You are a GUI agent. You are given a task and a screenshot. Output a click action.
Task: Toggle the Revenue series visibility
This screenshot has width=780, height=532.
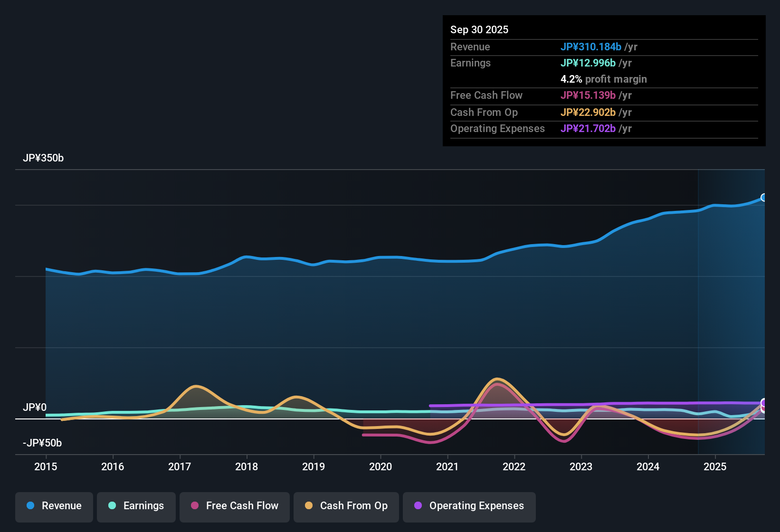pyautogui.click(x=54, y=506)
